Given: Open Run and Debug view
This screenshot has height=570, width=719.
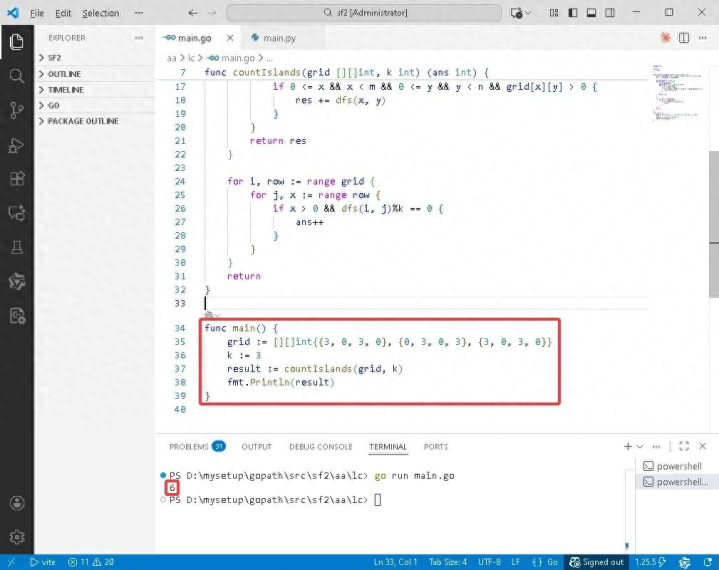Looking at the screenshot, I should tap(16, 145).
